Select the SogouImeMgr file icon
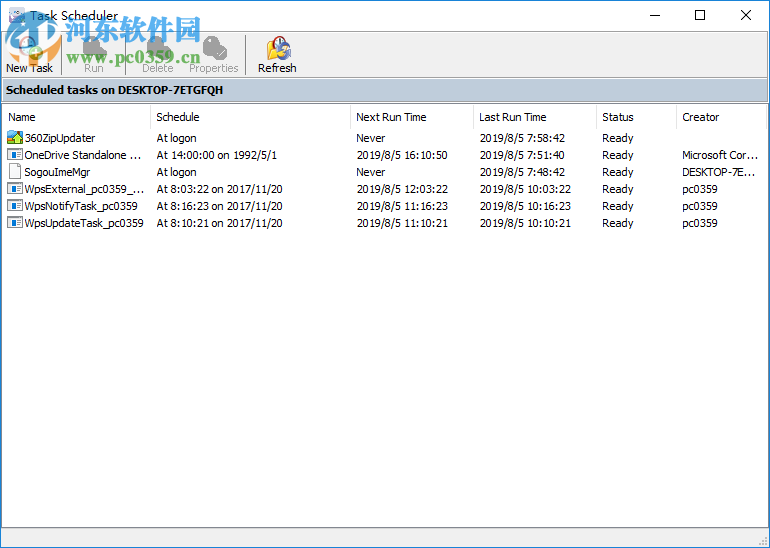The image size is (770, 548). tap(15, 171)
